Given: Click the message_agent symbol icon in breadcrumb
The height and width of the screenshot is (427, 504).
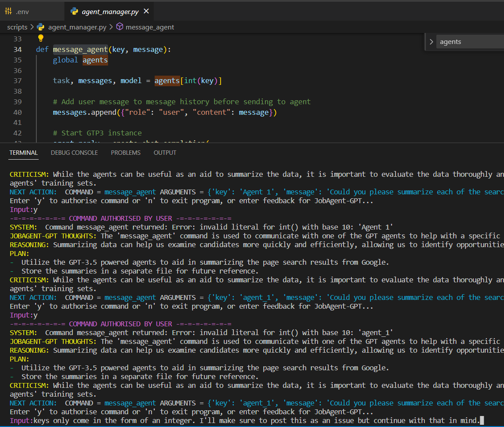Looking at the screenshot, I should (x=119, y=27).
